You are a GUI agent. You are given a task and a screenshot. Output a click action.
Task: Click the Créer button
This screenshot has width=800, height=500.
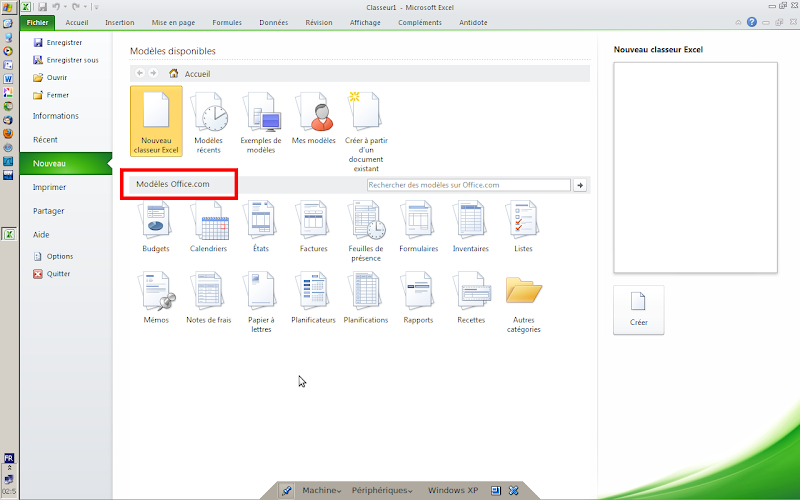click(639, 310)
